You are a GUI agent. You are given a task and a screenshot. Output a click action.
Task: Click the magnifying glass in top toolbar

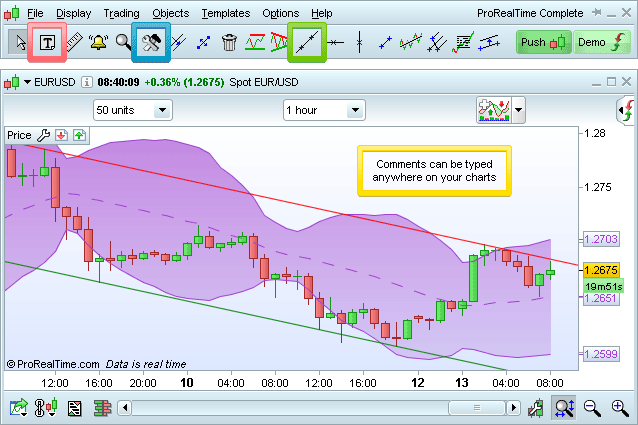coord(123,42)
